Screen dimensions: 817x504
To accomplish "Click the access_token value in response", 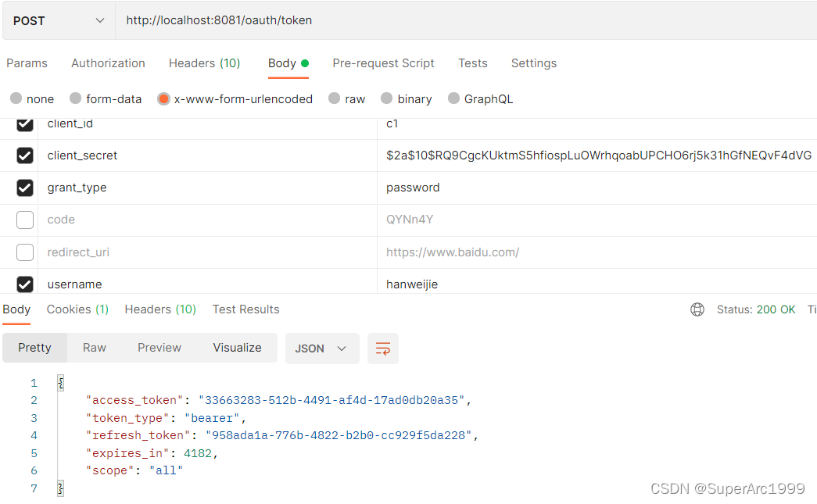I will point(331,400).
